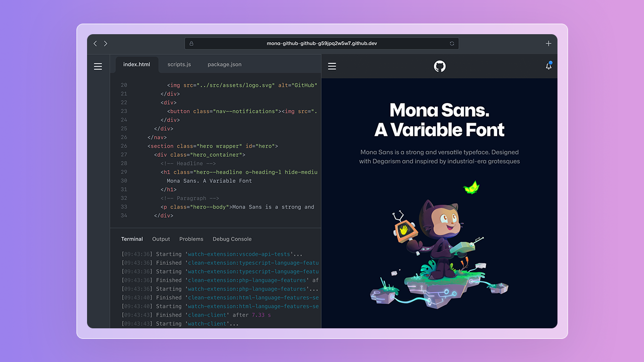Open the package.json tab

pyautogui.click(x=224, y=64)
